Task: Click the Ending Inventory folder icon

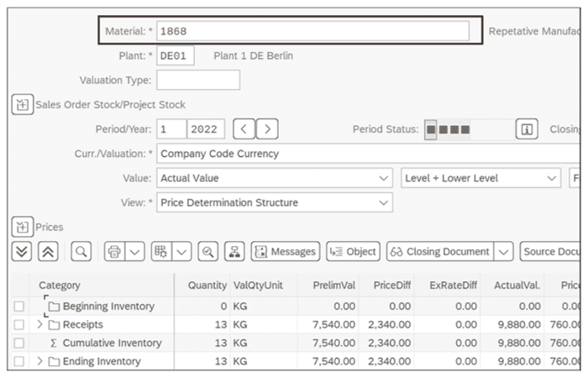Action: point(55,362)
